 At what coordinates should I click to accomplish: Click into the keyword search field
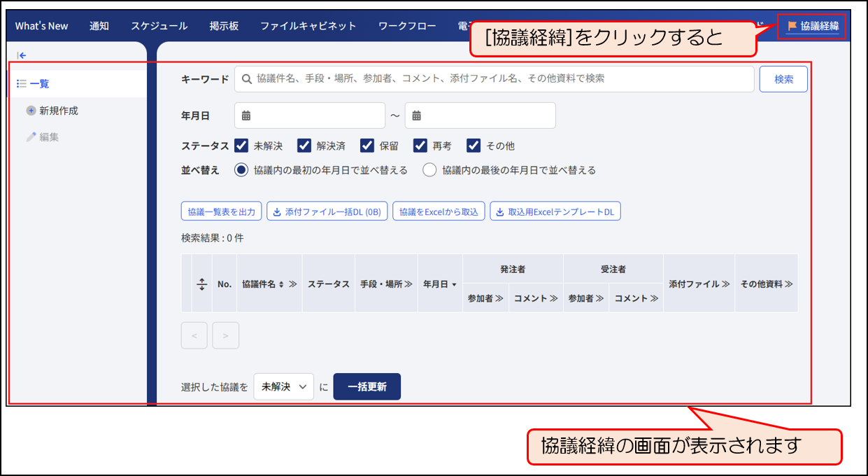point(495,79)
